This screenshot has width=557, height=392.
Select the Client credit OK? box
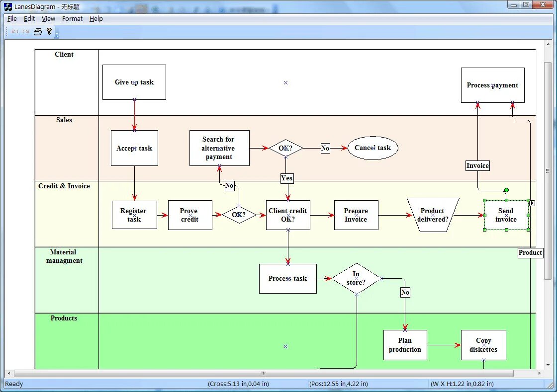coord(288,215)
